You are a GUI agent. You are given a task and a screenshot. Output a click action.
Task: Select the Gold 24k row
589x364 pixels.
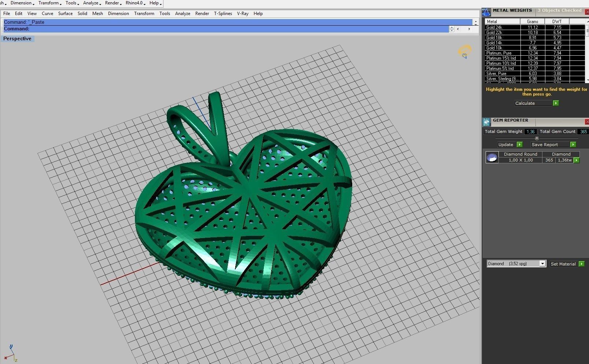pyautogui.click(x=535, y=27)
